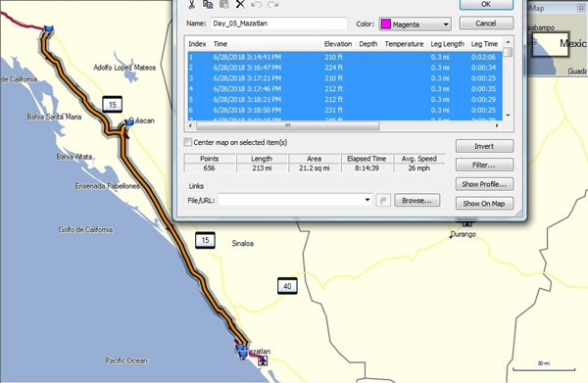Screen dimensions: 588x383
Task: Expand the File/URL dropdown arrow
Action: 367,200
